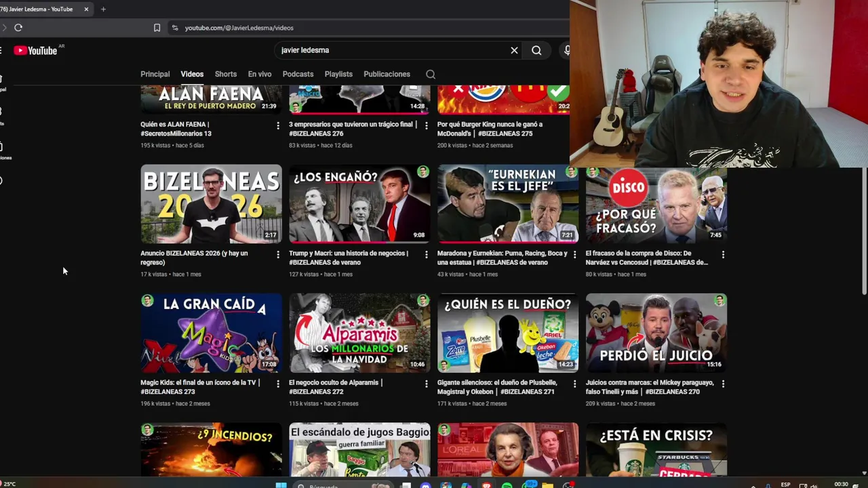Play the 'EURNEKIAN ES EL JEFE' thumbnail
This screenshot has height=488, width=868.
508,204
